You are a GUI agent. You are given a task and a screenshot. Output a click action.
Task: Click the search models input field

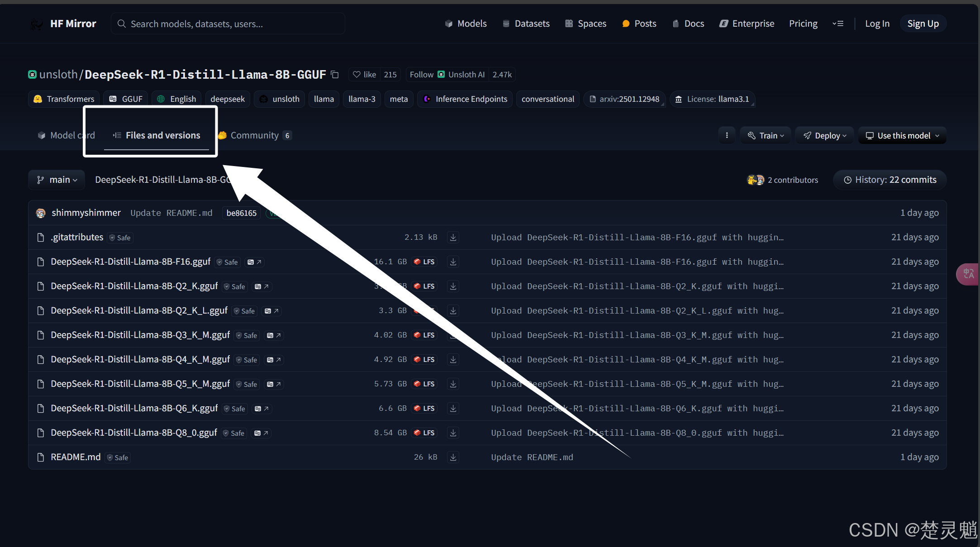pos(228,24)
